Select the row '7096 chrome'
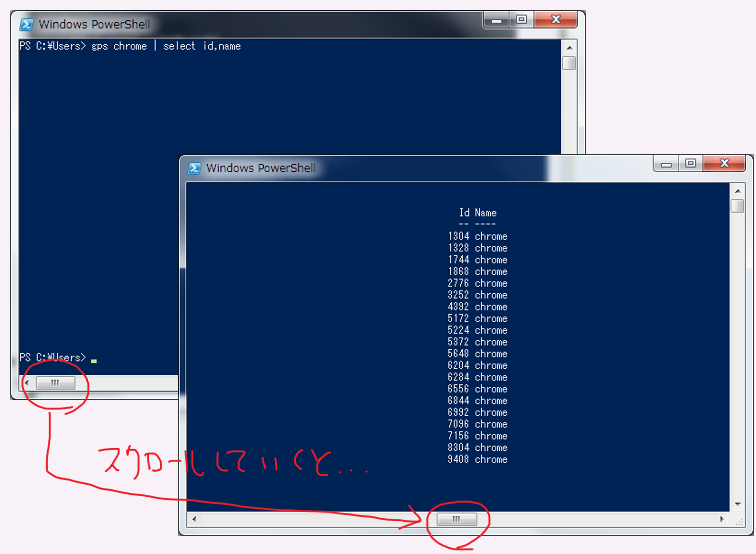The image size is (756, 554). pyautogui.click(x=478, y=424)
